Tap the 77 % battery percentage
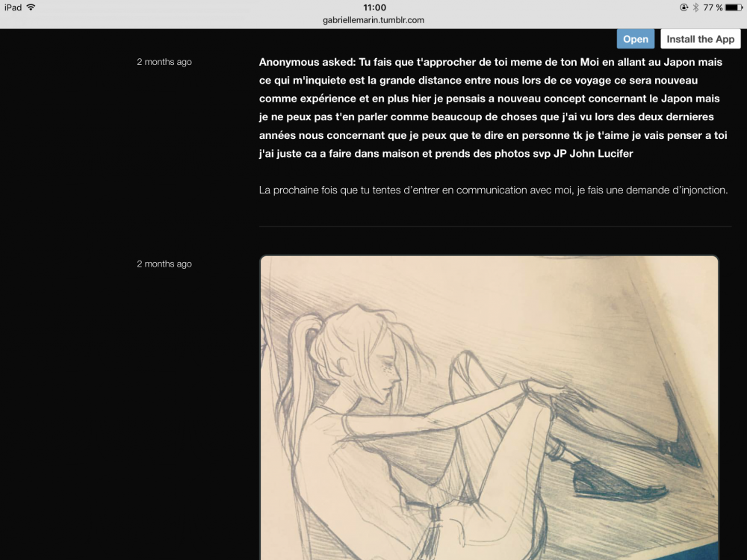 click(x=713, y=7)
